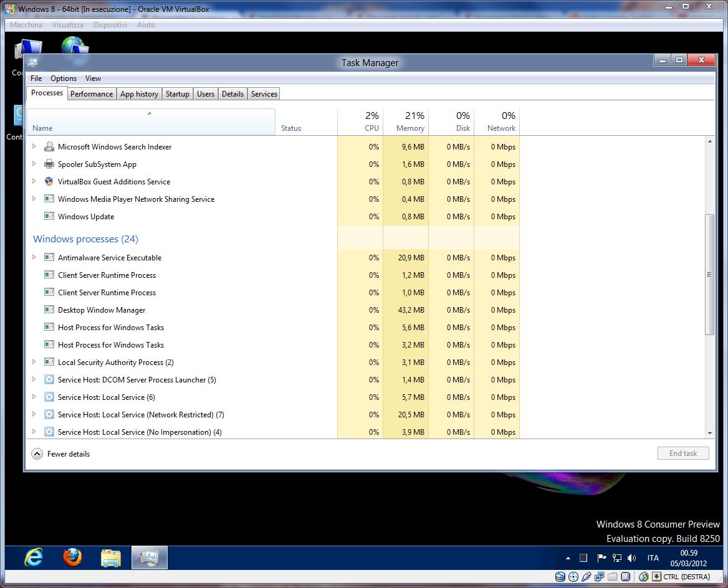Sort by the Network column header

pyautogui.click(x=497, y=122)
